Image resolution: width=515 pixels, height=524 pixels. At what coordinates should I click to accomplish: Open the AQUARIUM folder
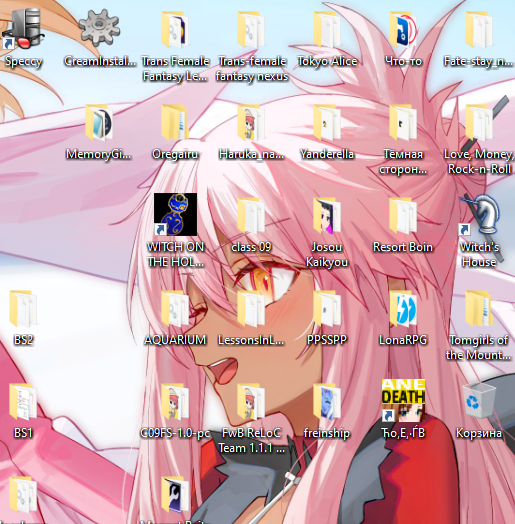tap(175, 309)
